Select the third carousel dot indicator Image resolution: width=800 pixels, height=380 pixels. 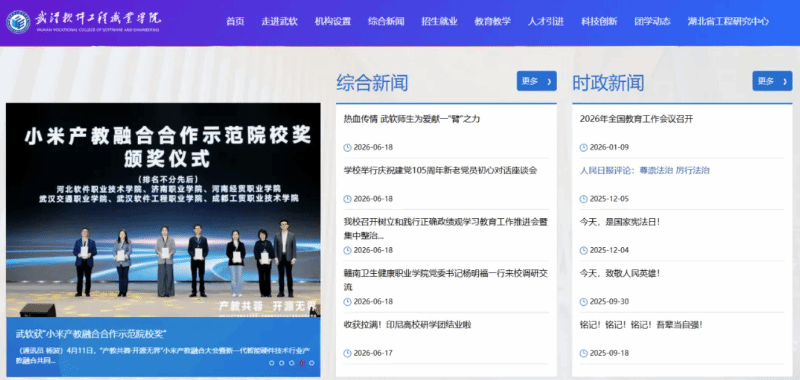tap(291, 363)
